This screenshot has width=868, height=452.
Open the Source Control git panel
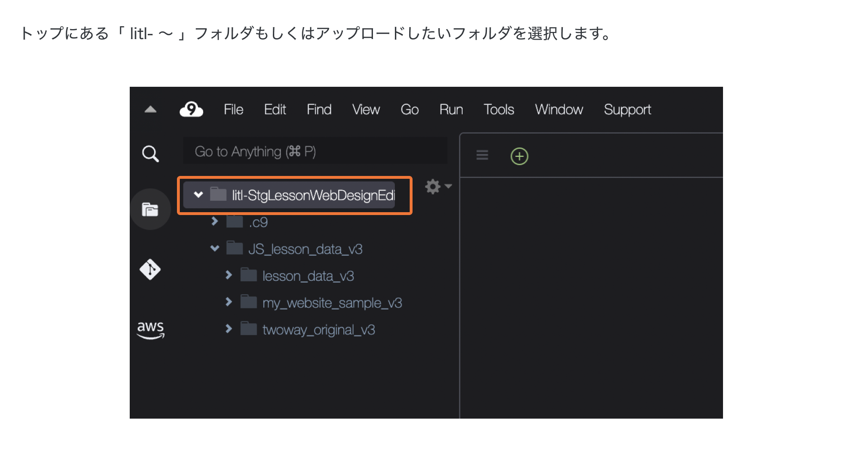[150, 269]
